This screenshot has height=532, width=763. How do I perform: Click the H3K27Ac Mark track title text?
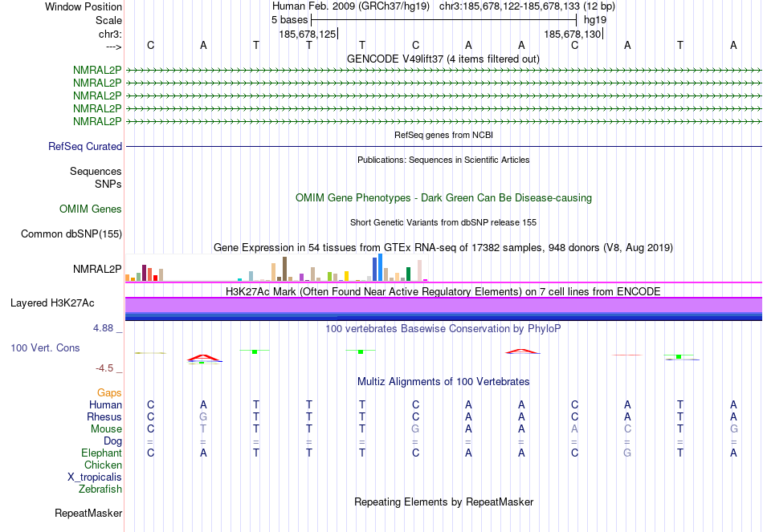coord(443,292)
